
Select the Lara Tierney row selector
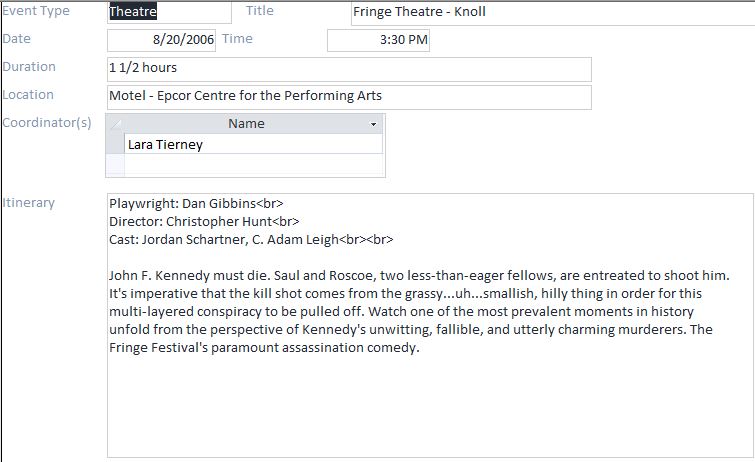pyautogui.click(x=115, y=145)
